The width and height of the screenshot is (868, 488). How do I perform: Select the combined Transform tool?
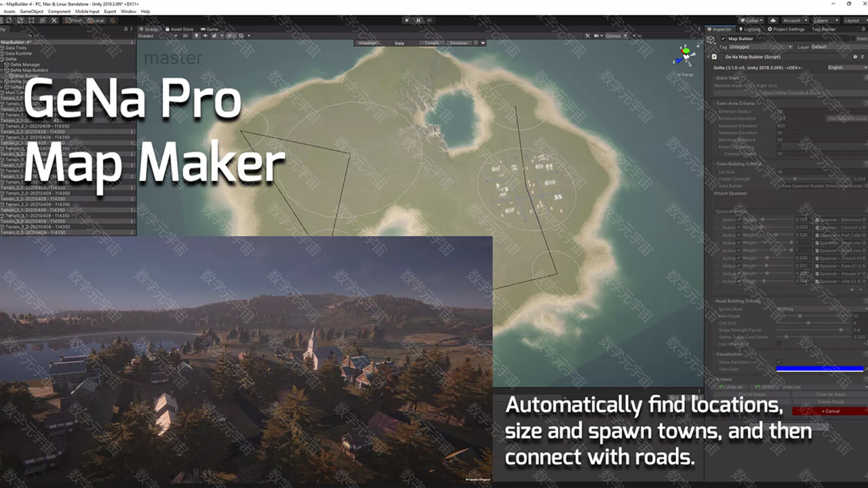(43, 20)
